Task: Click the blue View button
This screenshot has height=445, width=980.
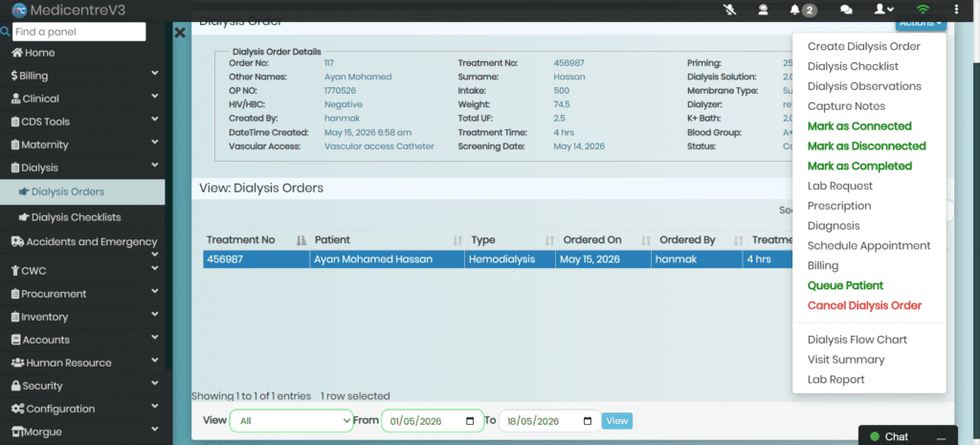Action: coord(617,421)
